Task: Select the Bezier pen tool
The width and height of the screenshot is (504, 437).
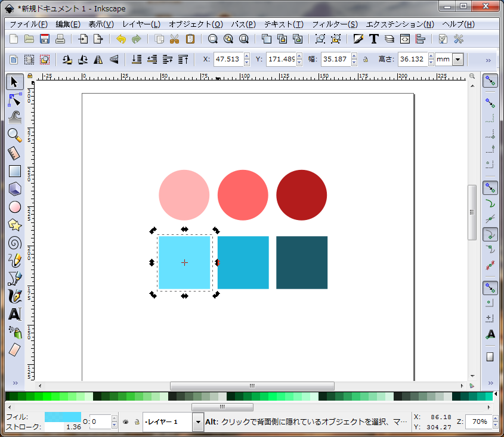Action: [x=14, y=278]
